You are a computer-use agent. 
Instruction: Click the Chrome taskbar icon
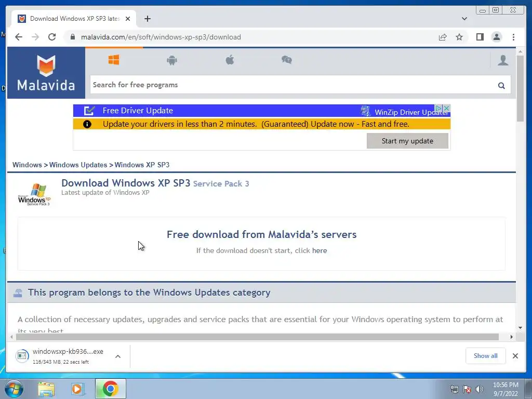click(x=110, y=389)
